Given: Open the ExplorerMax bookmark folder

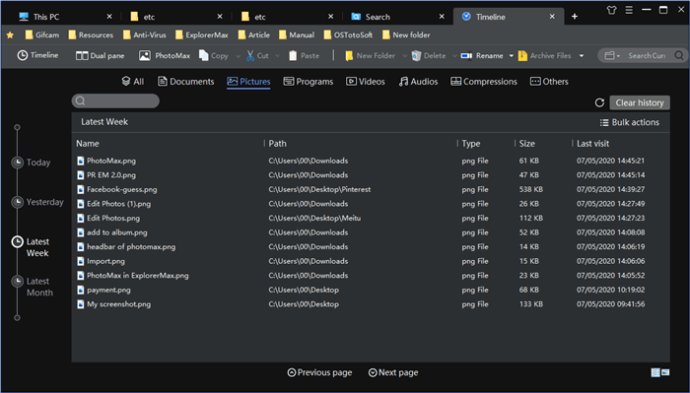Looking at the screenshot, I should click(202, 35).
